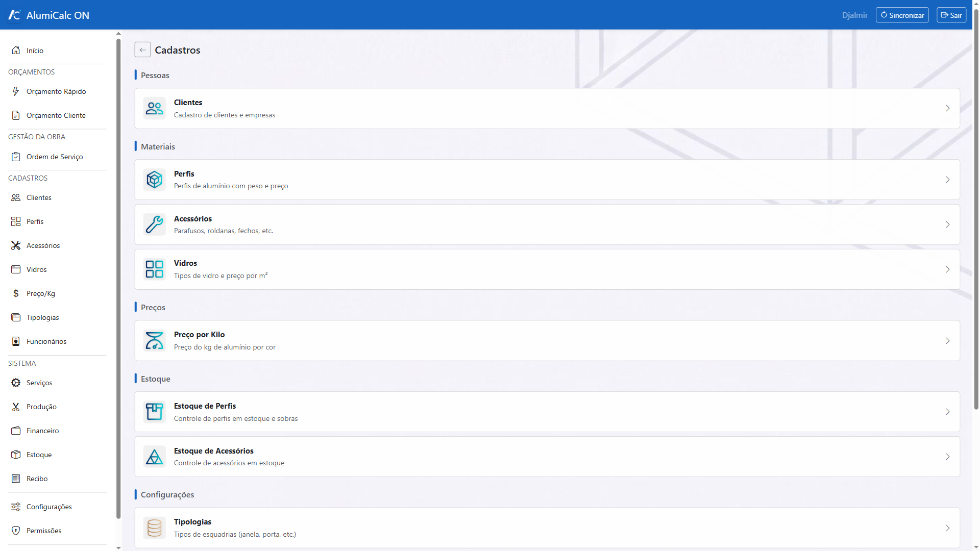Click the AlumiCalc ON logo icon
The height and width of the screenshot is (551, 980).
(x=14, y=15)
